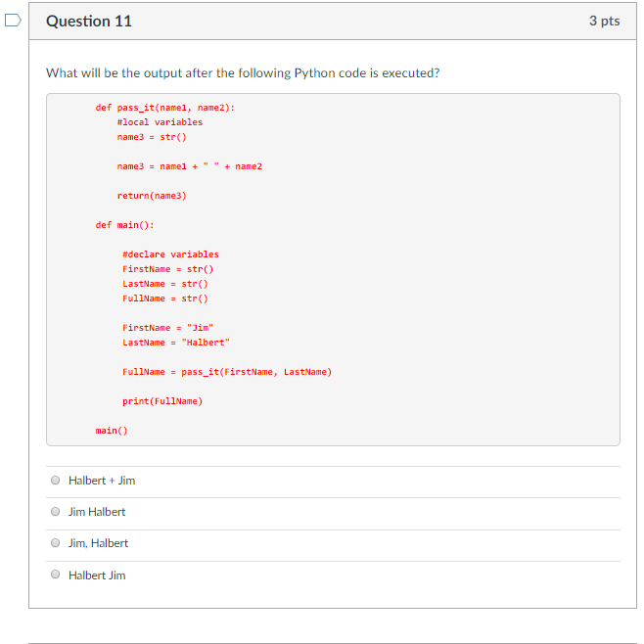
Task: Click the 'print(FullName)' code line
Action: pos(162,401)
